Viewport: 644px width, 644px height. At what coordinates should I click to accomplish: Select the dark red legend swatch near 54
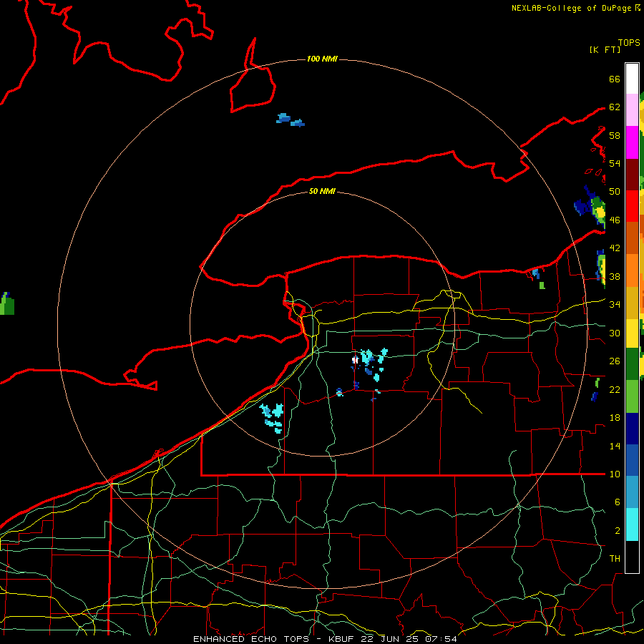point(632,175)
